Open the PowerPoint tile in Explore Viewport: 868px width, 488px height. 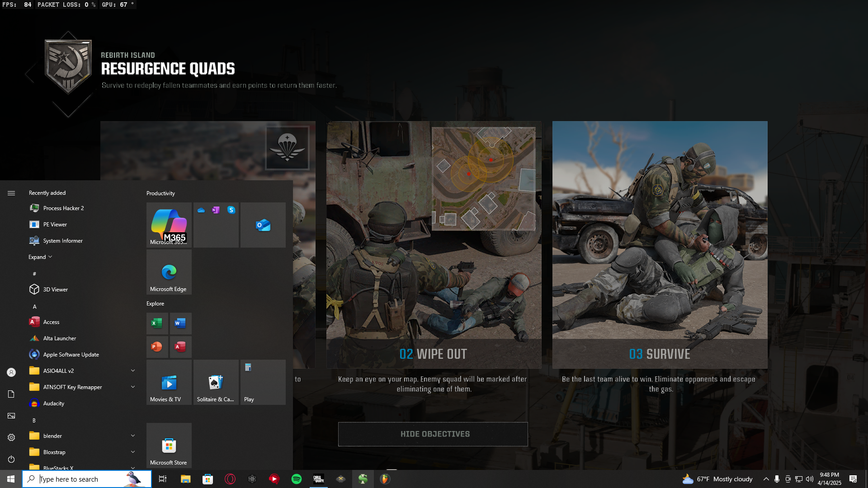[157, 347]
